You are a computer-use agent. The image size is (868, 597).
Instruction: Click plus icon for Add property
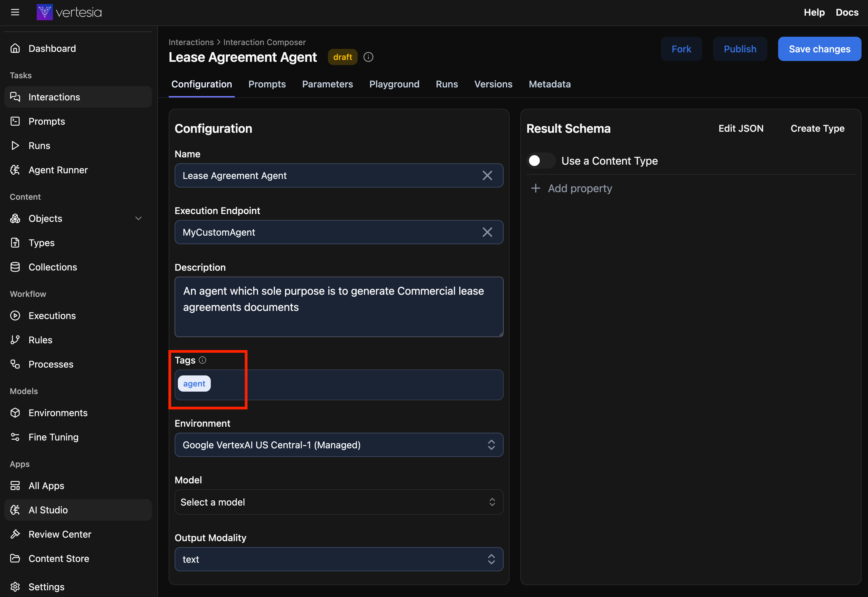tap(535, 188)
